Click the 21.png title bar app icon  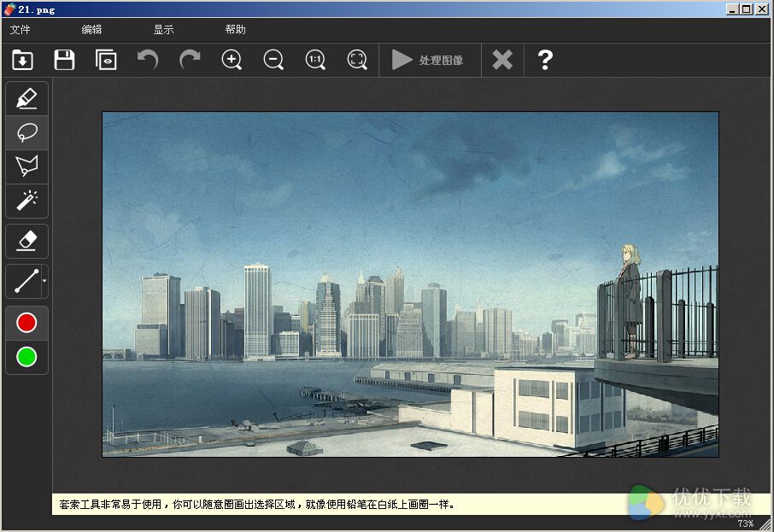[x=10, y=9]
